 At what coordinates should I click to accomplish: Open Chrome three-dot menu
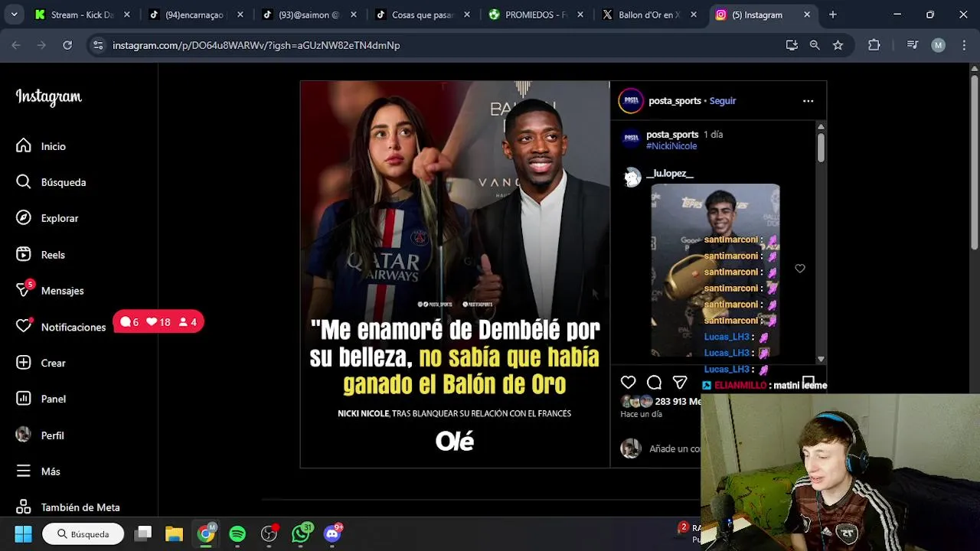coord(963,45)
